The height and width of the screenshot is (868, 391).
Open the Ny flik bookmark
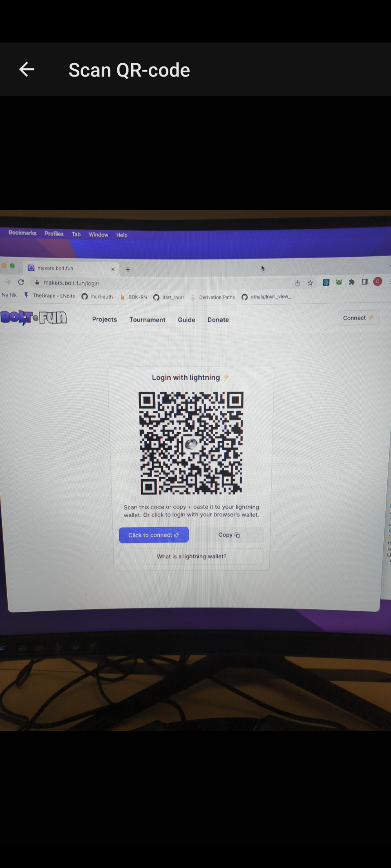coord(9,295)
